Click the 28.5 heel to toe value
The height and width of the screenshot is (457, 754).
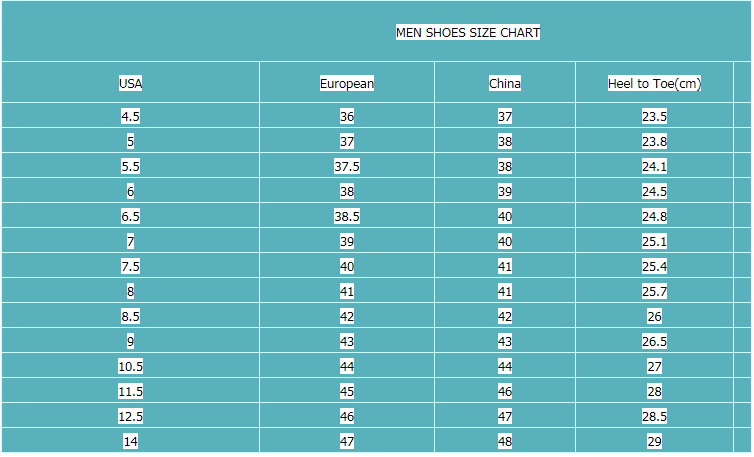click(x=654, y=416)
